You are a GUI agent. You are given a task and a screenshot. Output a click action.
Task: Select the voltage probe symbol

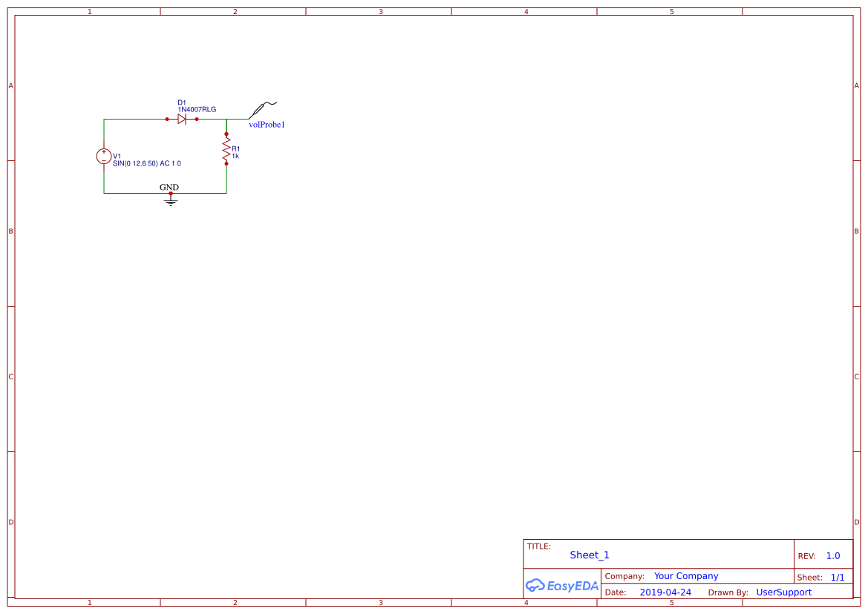[262, 110]
